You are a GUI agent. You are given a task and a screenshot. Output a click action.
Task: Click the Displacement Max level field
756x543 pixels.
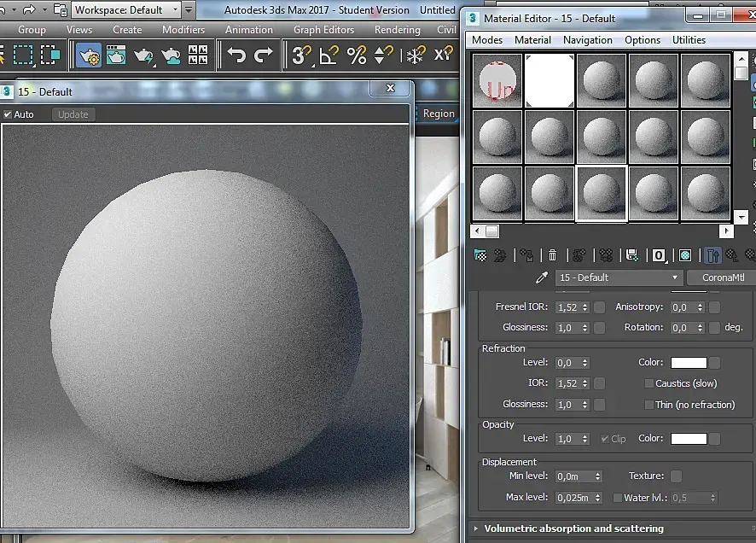pos(573,498)
